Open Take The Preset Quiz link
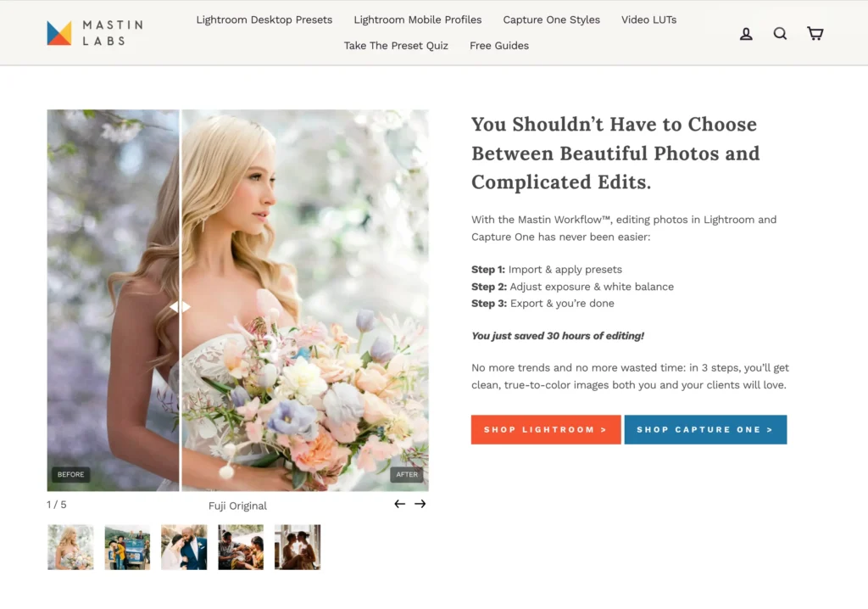Image resolution: width=868 pixels, height=609 pixels. tap(396, 46)
